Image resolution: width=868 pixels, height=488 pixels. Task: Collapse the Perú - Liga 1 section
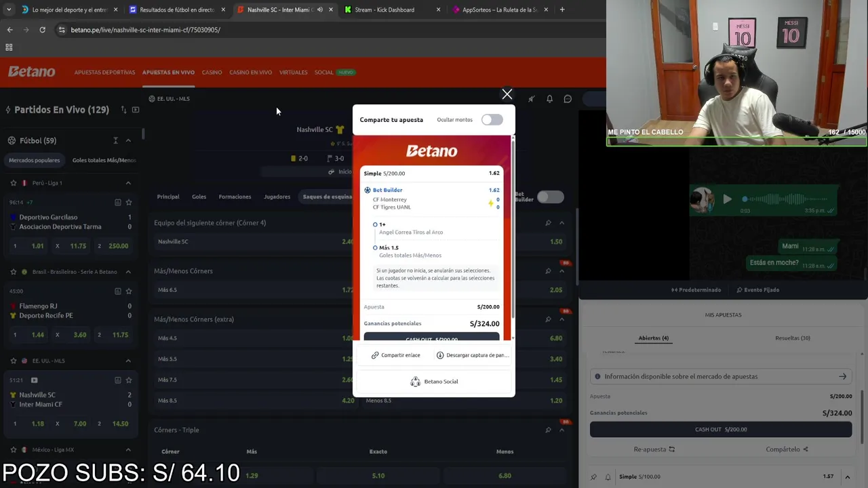tap(128, 183)
